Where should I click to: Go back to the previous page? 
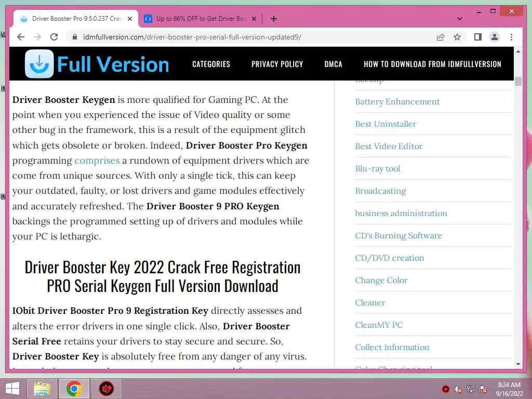21,37
